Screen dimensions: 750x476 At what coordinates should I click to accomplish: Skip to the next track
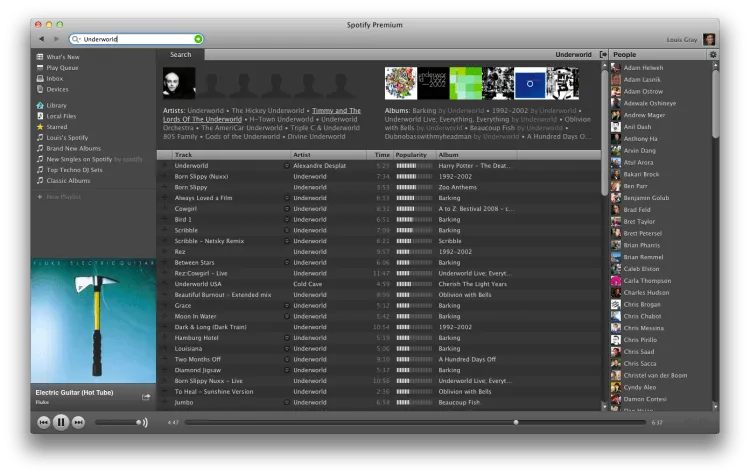pyautogui.click(x=78, y=422)
